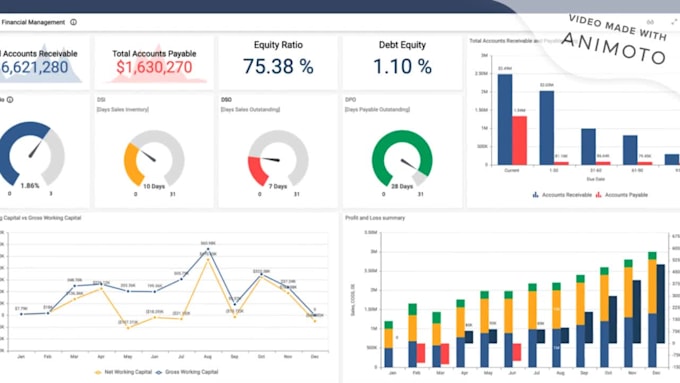Click the Accounts Receivable legend bar icon

coord(535,195)
